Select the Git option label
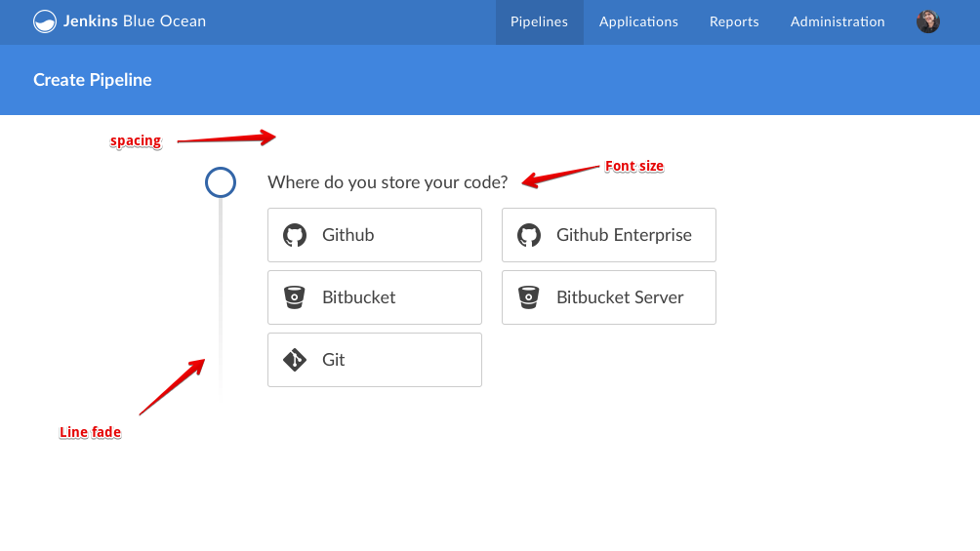The height and width of the screenshot is (551, 980). [334, 360]
